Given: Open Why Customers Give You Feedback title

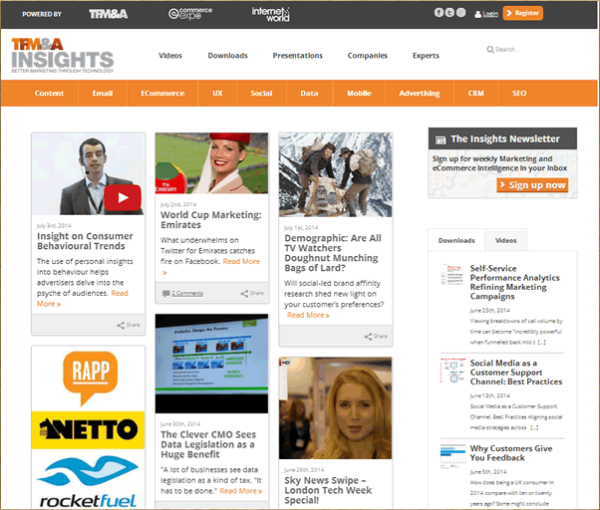Looking at the screenshot, I should [x=511, y=453].
